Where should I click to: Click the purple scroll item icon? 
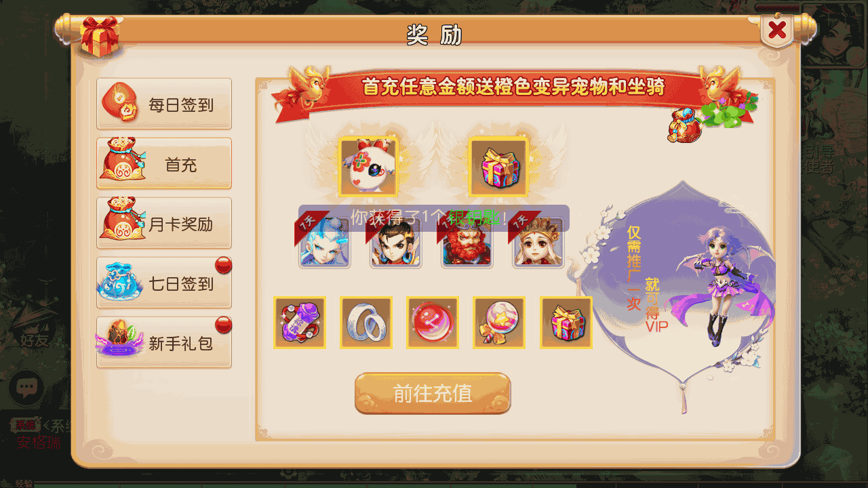coord(300,323)
